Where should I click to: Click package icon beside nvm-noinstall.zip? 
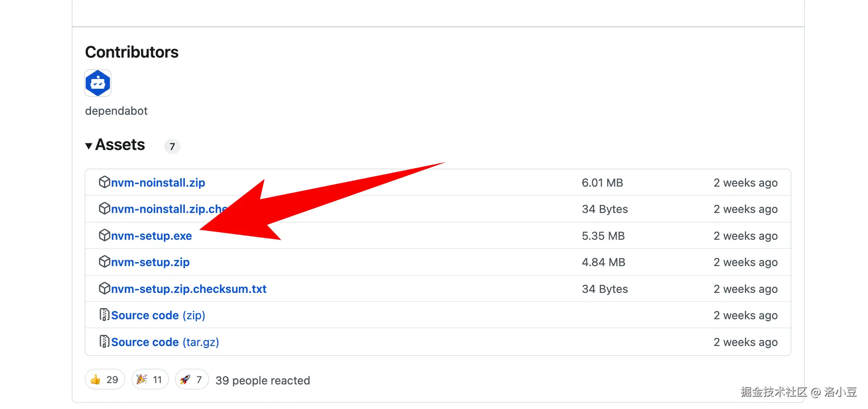(104, 182)
